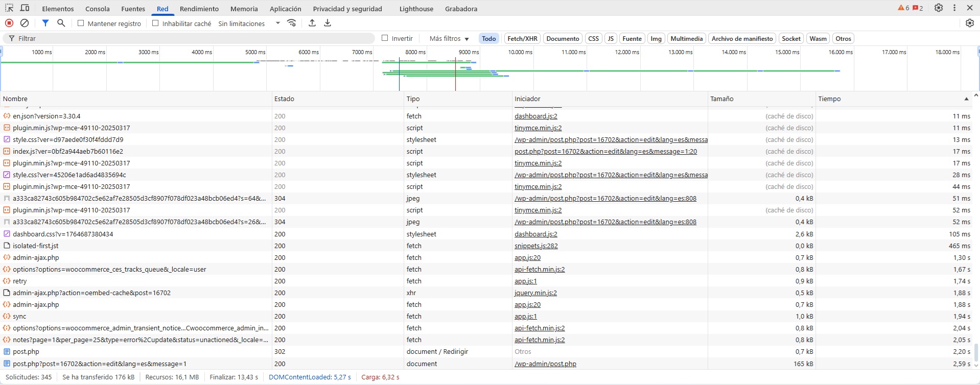Image resolution: width=980 pixels, height=385 pixels.
Task: Open the network search magnifier
Action: tap(61, 23)
